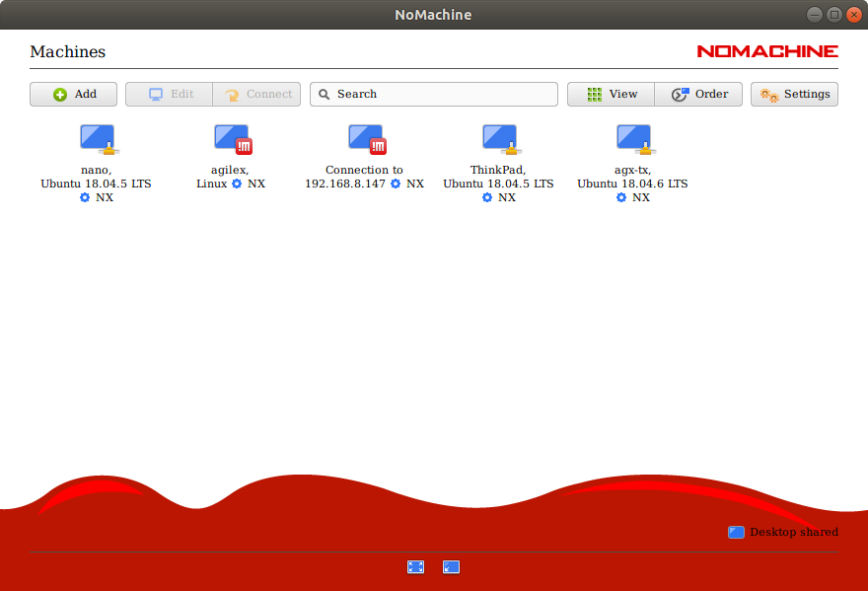Focus the Search input field
The image size is (868, 591).
tap(433, 94)
